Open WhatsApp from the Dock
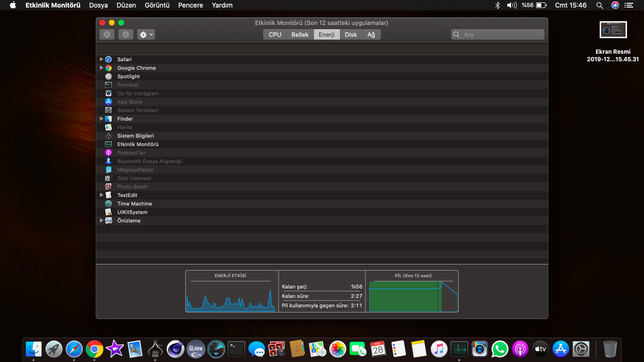 [500, 349]
